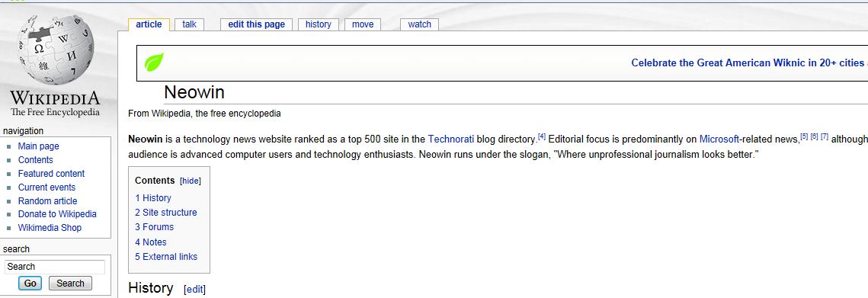Open the edit this page tab
The width and height of the screenshot is (868, 298).
coord(256,24)
